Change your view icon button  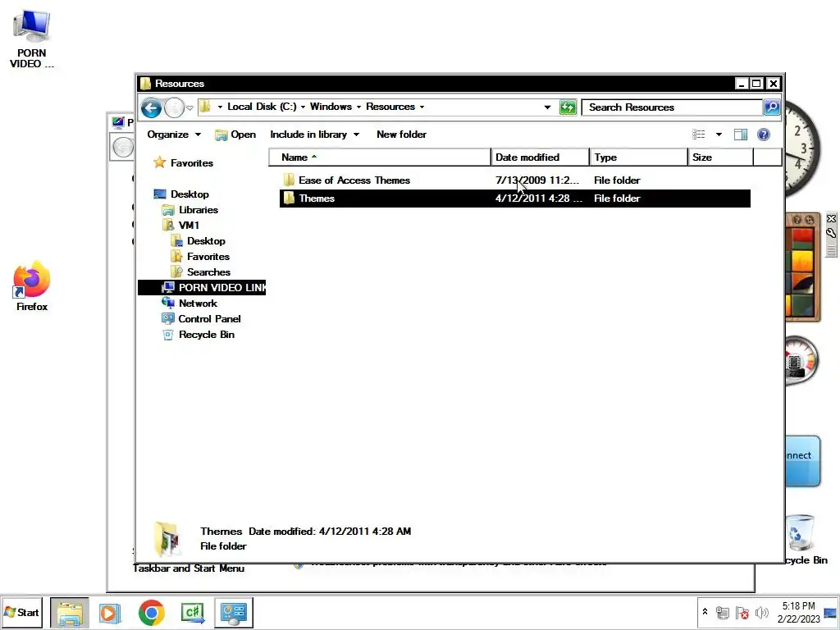pyautogui.click(x=699, y=135)
